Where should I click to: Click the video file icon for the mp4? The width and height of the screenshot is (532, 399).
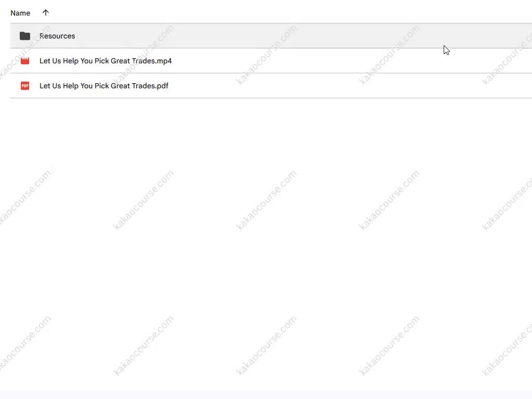point(25,61)
